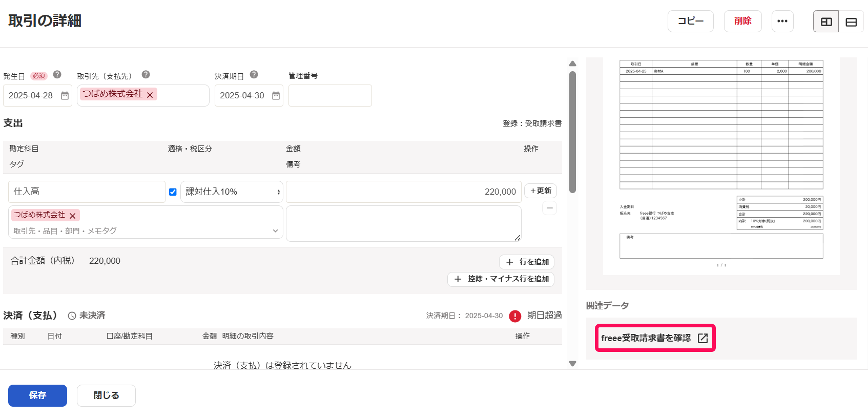Remove つばめ株式会社 from 取引先 field
Viewport: 868px width, 419px height.
[x=150, y=95]
